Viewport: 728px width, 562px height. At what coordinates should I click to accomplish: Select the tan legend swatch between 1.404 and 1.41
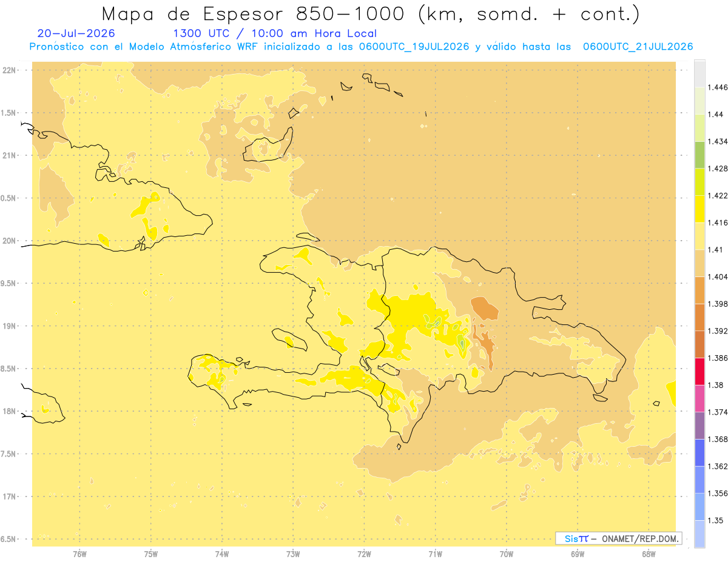click(x=699, y=263)
